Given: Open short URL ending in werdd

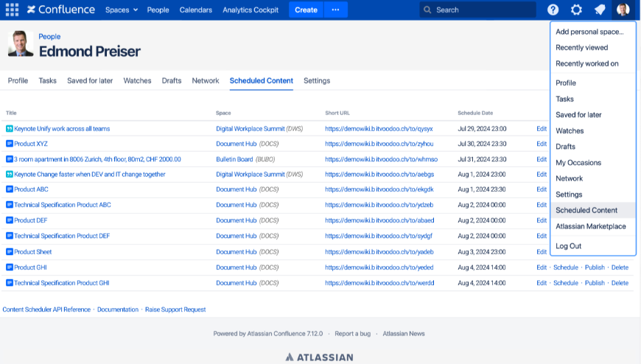Looking at the screenshot, I should [x=379, y=283].
